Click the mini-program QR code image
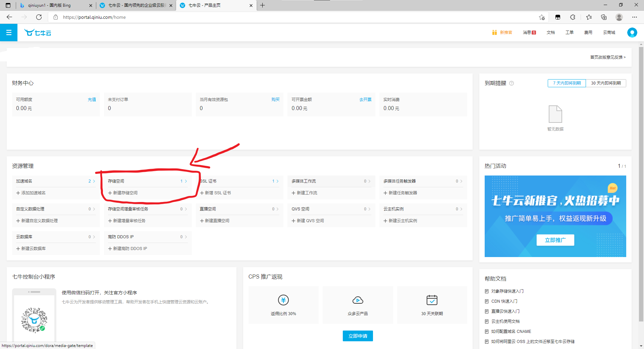The width and height of the screenshot is (644, 349). [x=34, y=320]
